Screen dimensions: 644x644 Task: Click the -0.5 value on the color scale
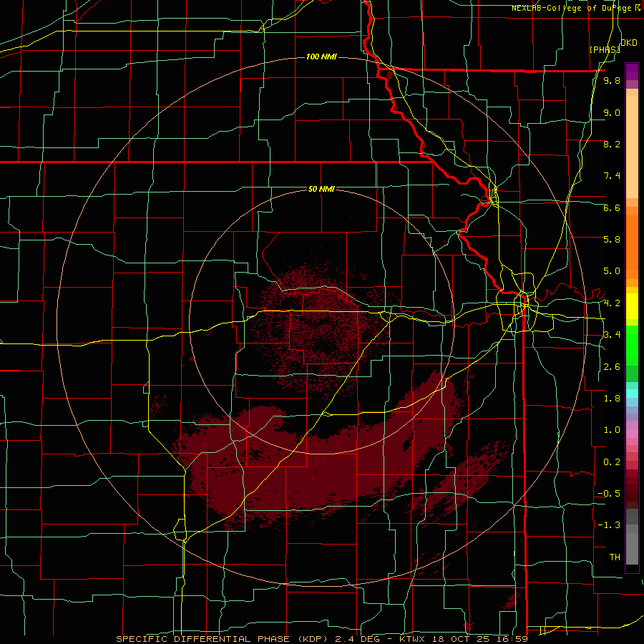(609, 493)
